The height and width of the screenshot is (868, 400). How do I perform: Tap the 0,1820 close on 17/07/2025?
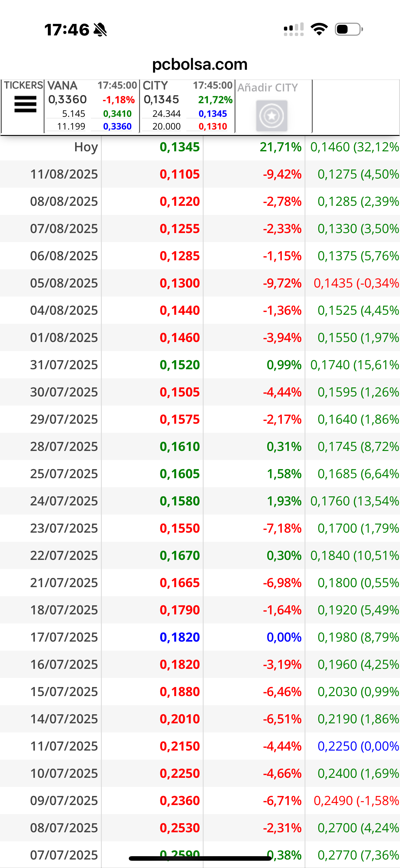pos(180,637)
